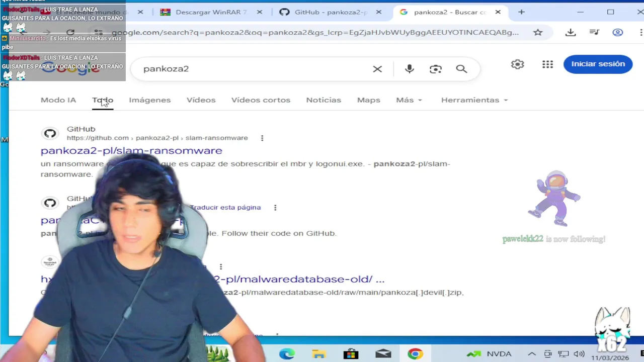Click GitHub favicon of second result
Viewport: 644px width, 362px height.
coord(49,203)
